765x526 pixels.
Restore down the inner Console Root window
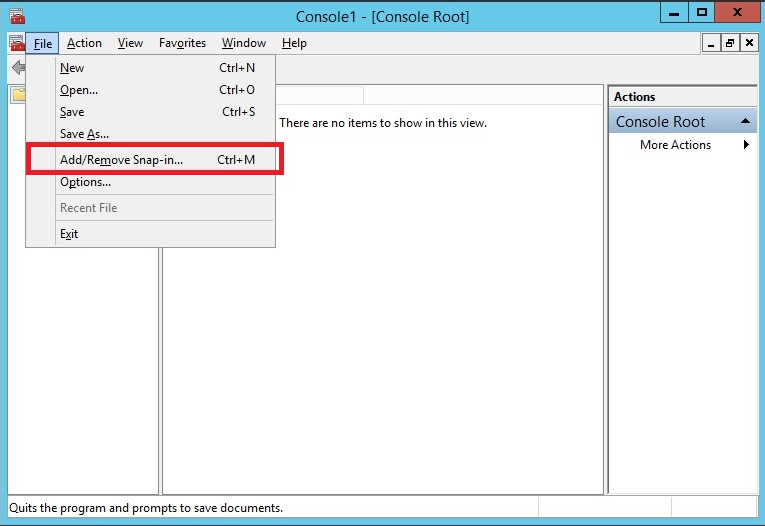[x=729, y=43]
